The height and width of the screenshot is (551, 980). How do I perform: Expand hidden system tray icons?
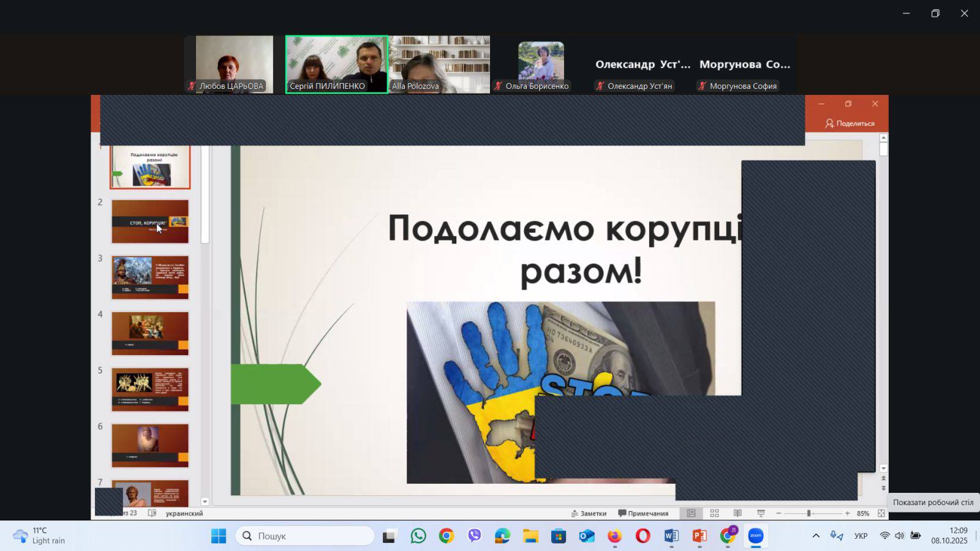point(815,536)
